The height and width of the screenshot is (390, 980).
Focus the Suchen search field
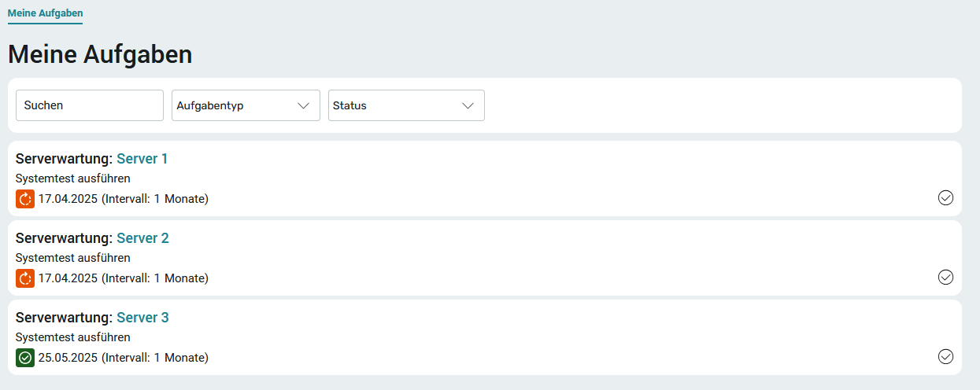tap(90, 105)
